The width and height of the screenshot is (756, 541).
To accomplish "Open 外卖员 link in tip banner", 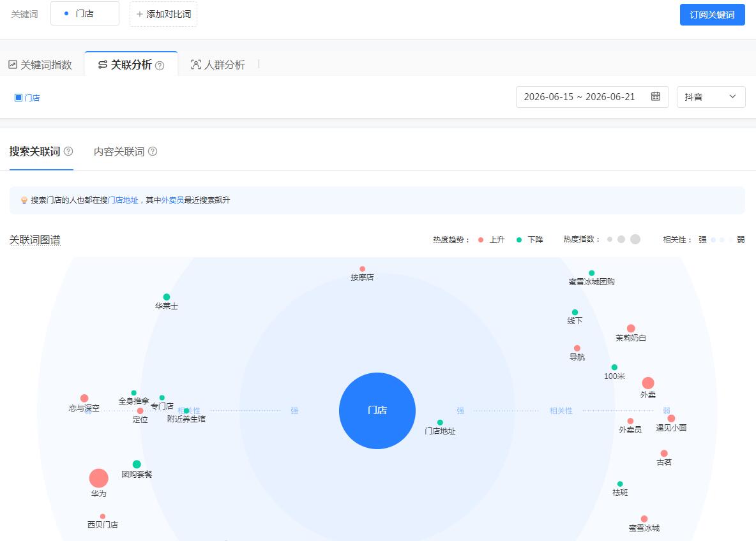I will point(172,200).
